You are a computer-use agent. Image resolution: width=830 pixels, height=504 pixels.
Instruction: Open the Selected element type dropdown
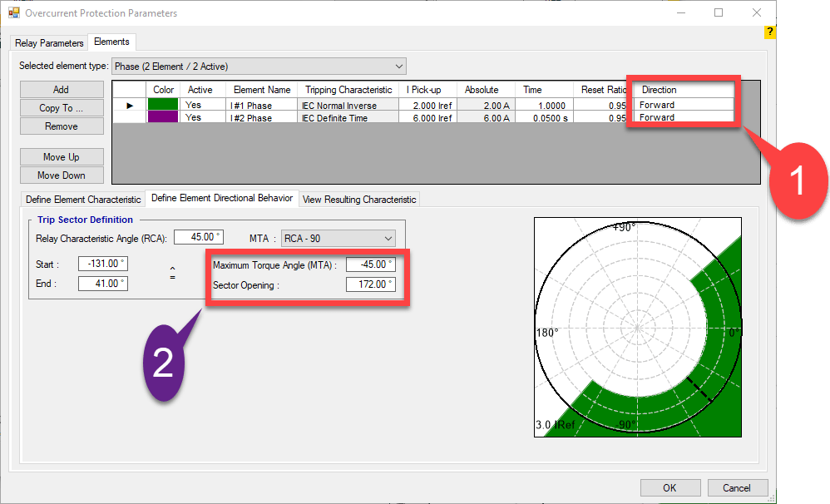pos(259,66)
